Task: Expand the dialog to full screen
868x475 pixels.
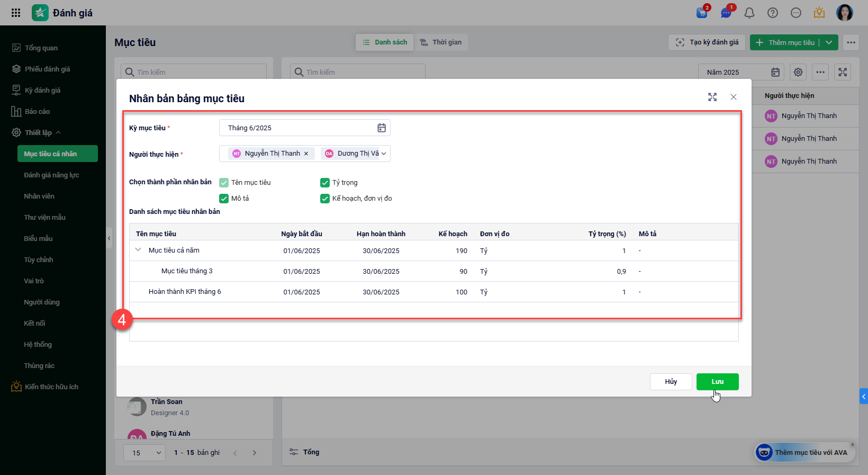Action: (x=712, y=97)
